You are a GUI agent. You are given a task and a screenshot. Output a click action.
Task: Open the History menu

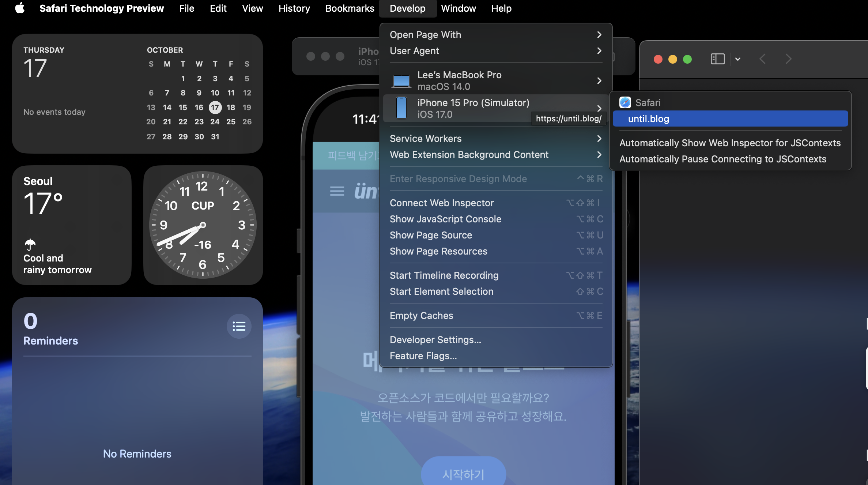[294, 8]
